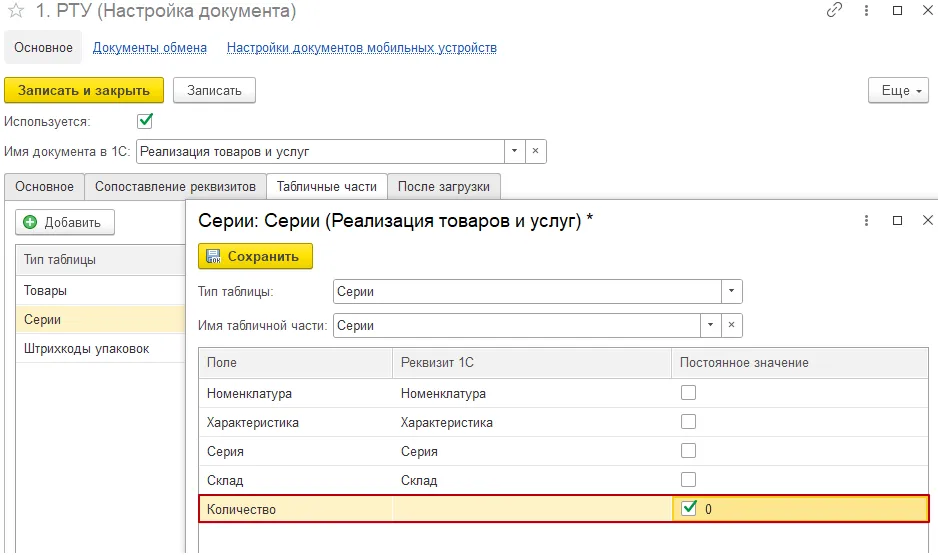Close the Серии dialog
Viewport: 938px width, 555px height.
(927, 221)
